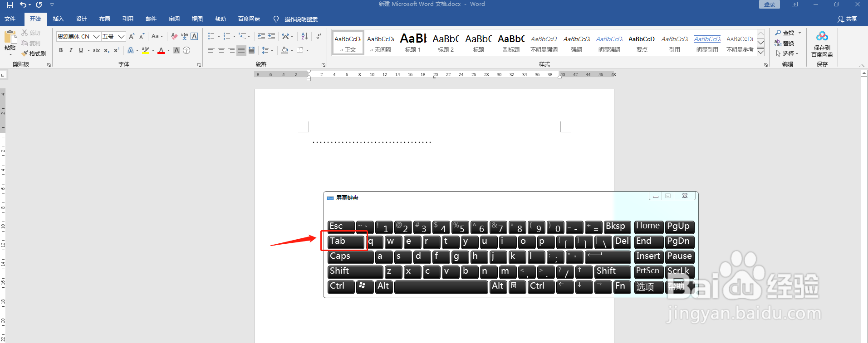Click the bullets list icon
This screenshot has width=868, height=343.
pyautogui.click(x=211, y=36)
